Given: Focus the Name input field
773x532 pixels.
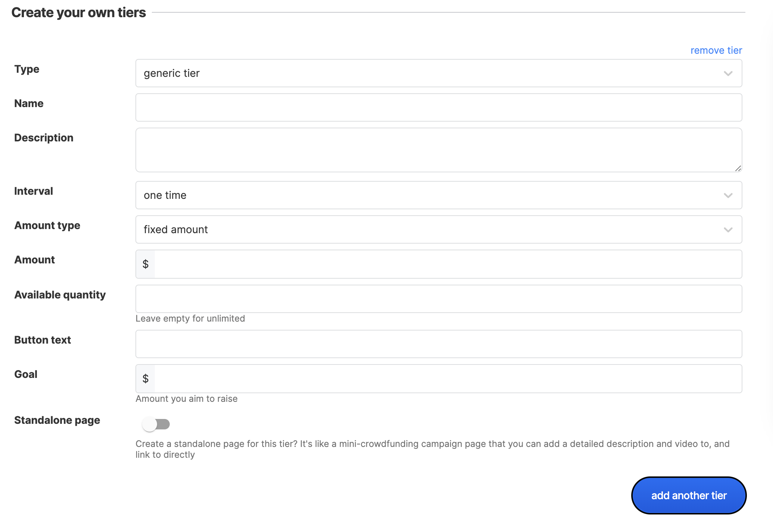Looking at the screenshot, I should (438, 107).
